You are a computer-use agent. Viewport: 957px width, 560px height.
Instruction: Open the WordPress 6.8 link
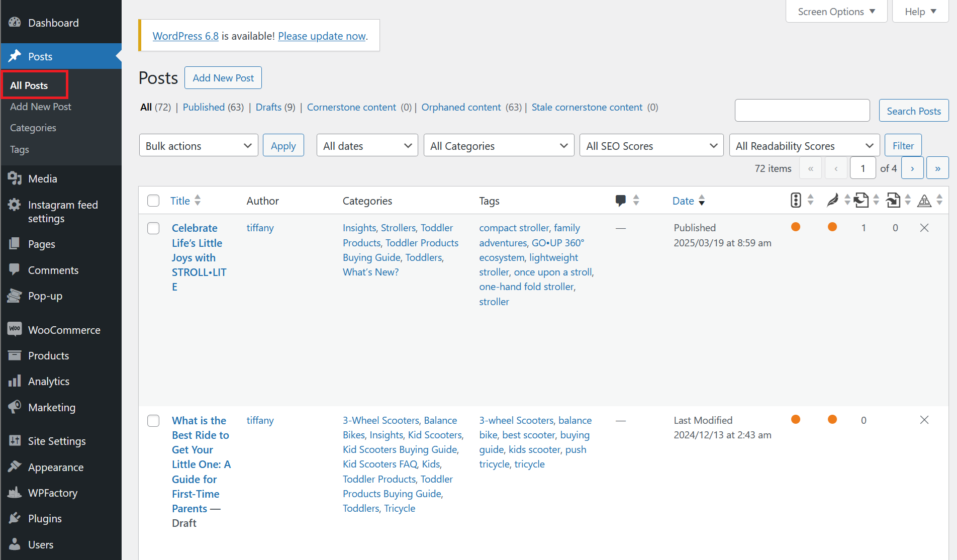point(185,36)
